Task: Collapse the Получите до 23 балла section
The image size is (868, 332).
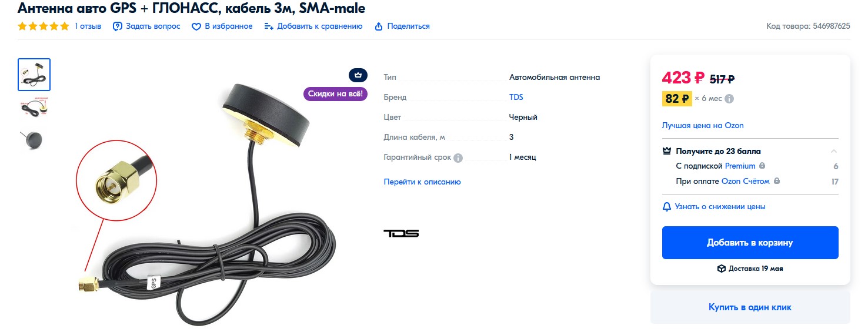Action: tap(834, 151)
